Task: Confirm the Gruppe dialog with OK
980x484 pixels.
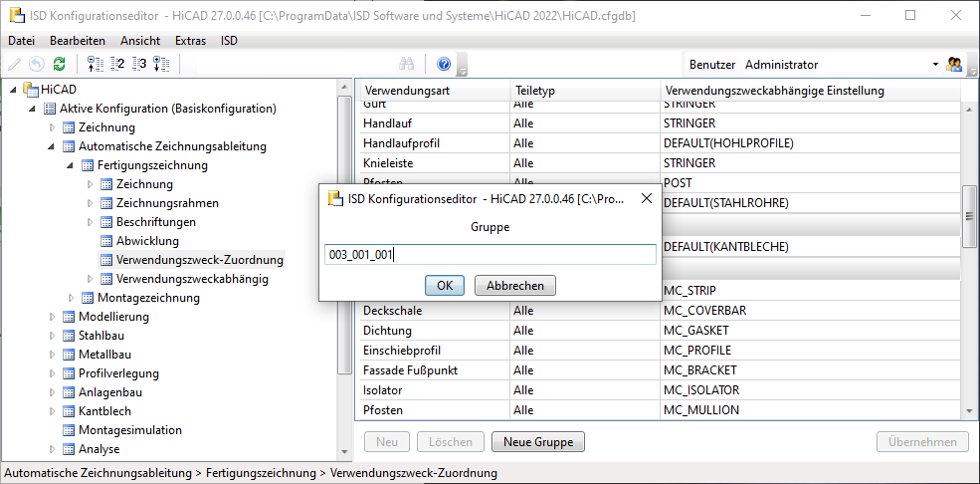Action: click(445, 286)
